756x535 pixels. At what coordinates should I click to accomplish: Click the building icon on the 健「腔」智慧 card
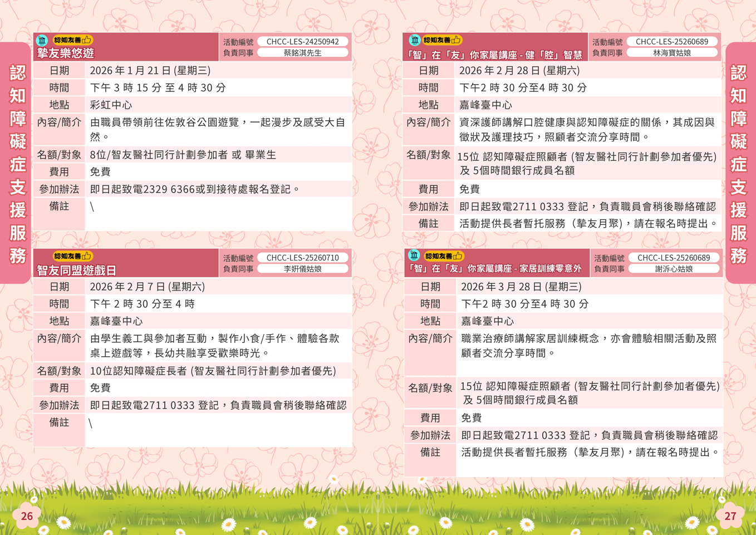(414, 40)
